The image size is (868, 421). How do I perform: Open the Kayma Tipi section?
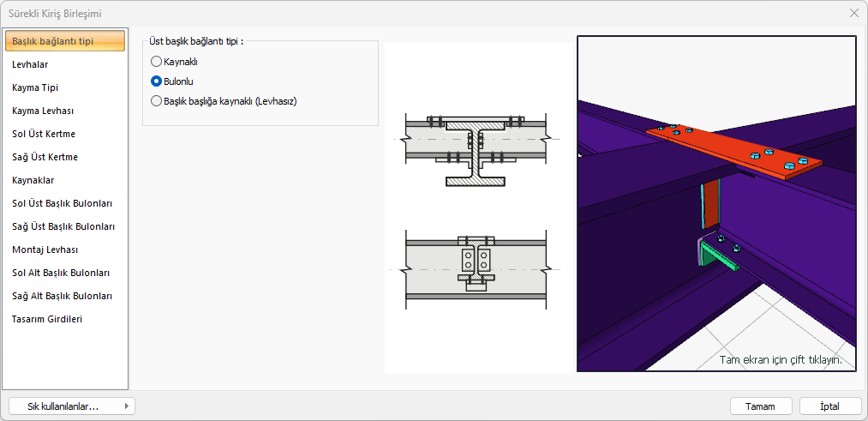35,87
